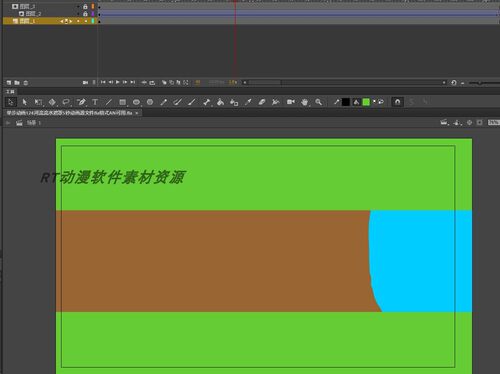The image size is (500, 374).
Task: Open the fill color green swatch
Action: pos(366,102)
